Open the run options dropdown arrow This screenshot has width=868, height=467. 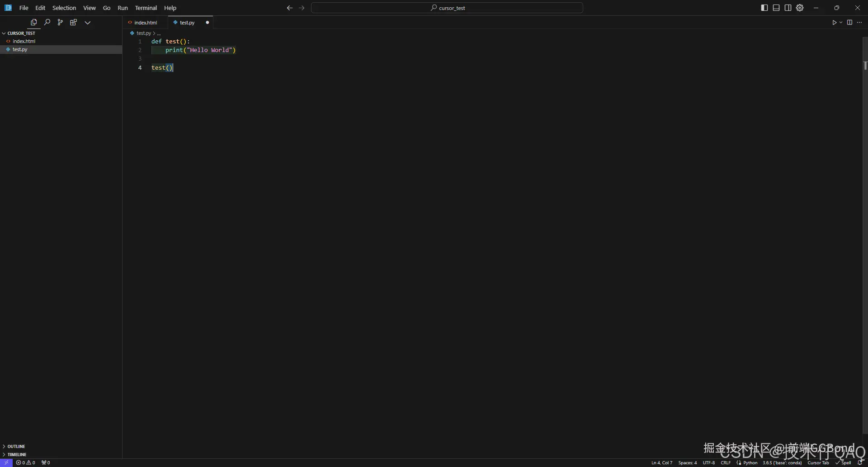841,23
